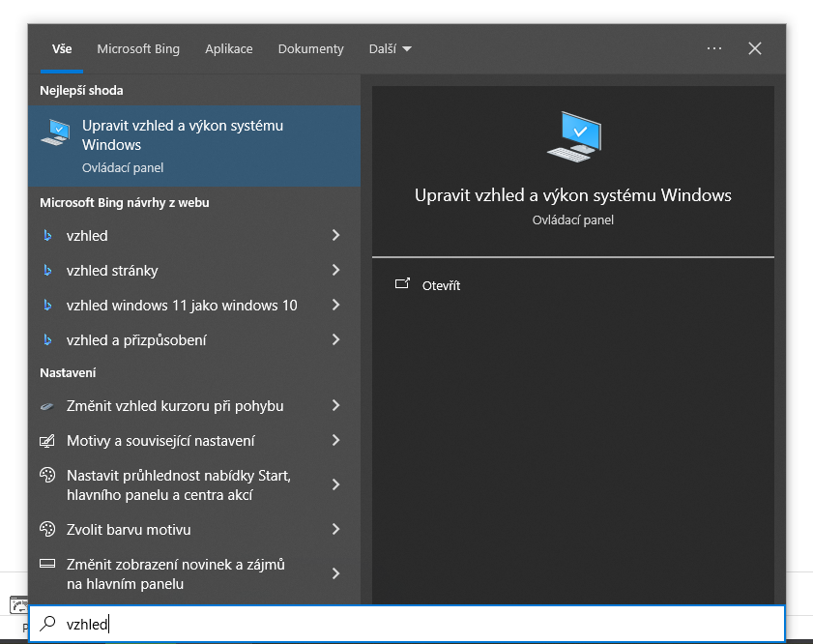The image size is (813, 644).
Task: Switch to the Aplikace tab
Action: pyautogui.click(x=229, y=48)
